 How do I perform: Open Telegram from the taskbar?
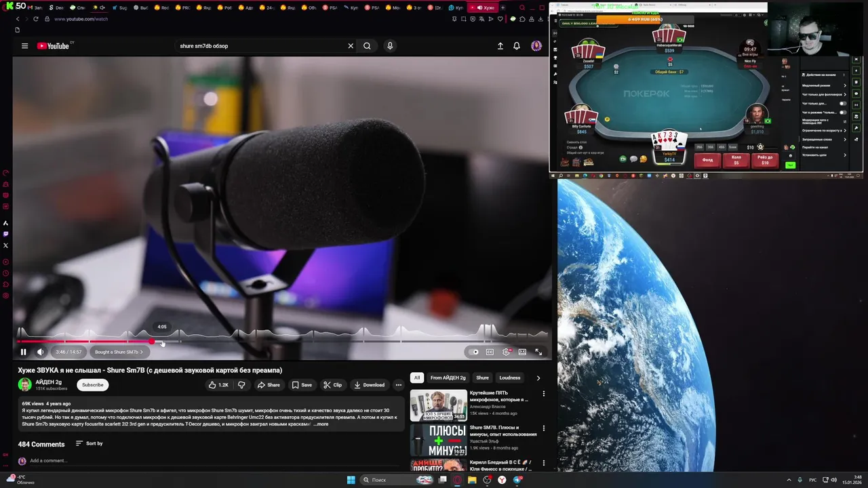click(x=517, y=480)
